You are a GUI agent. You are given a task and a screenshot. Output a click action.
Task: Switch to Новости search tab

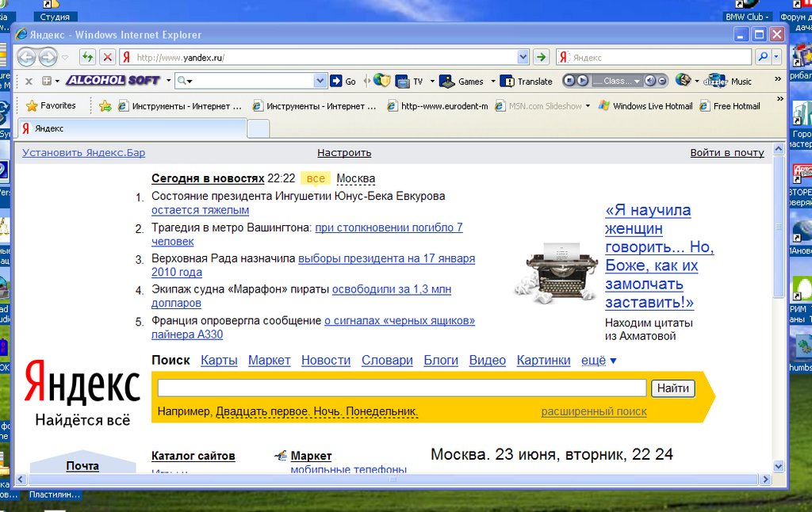point(326,361)
